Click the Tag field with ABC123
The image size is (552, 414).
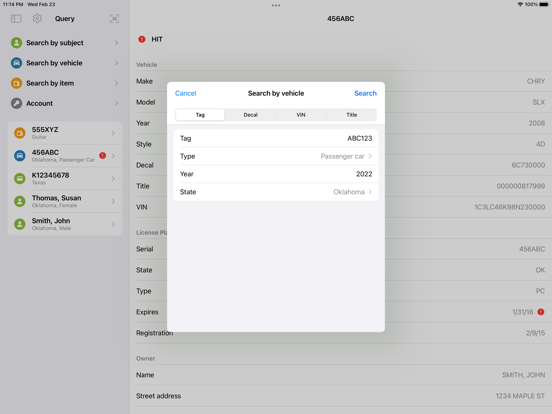(276, 138)
